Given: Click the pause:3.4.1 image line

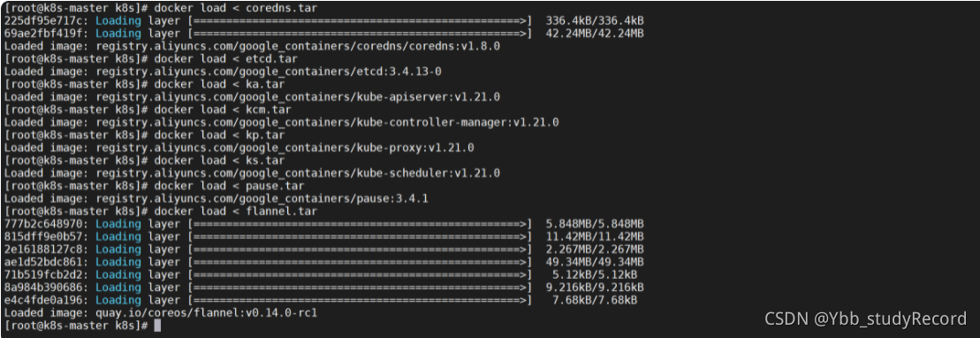Looking at the screenshot, I should pos(217,198).
